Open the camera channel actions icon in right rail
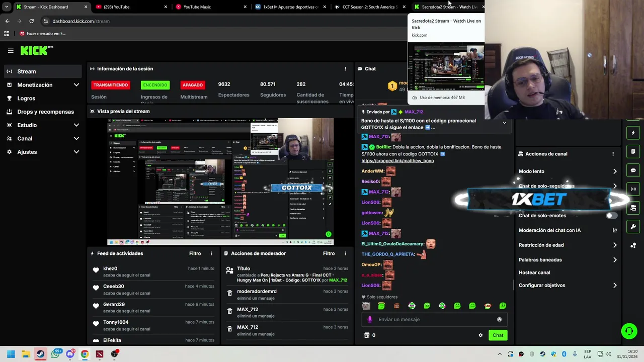This screenshot has width=644, height=362. (x=633, y=208)
